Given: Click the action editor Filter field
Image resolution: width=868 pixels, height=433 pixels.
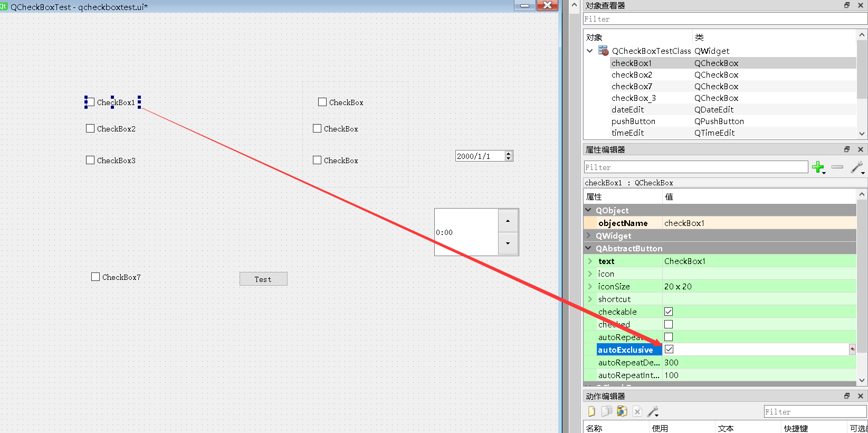Looking at the screenshot, I should 815,411.
